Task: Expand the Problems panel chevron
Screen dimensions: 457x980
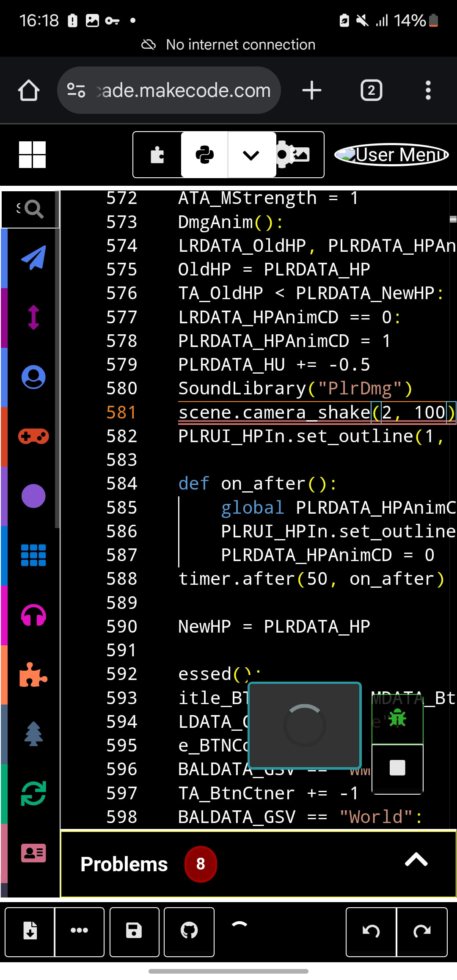Action: (x=416, y=860)
